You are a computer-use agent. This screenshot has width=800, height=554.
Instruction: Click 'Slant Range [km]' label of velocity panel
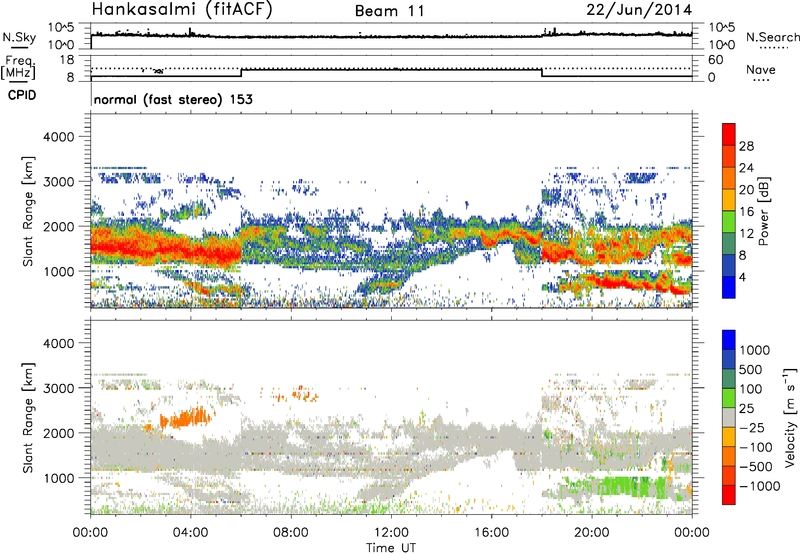pyautogui.click(x=28, y=417)
